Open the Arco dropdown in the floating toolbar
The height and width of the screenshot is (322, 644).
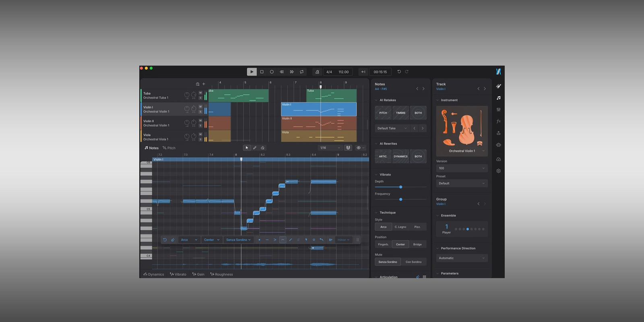click(189, 240)
